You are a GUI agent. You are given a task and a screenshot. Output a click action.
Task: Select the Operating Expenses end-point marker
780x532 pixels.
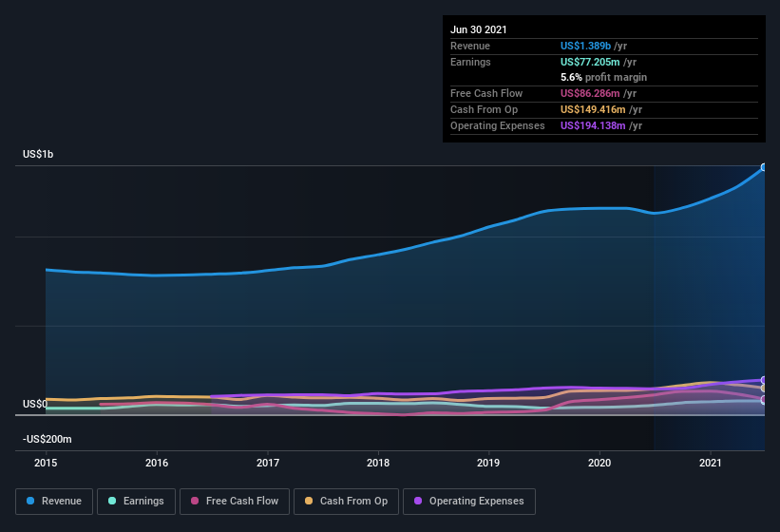point(764,380)
